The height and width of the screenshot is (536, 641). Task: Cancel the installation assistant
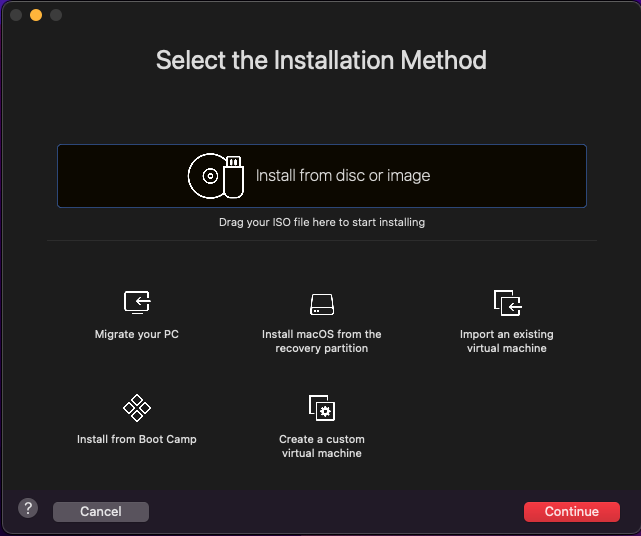101,511
